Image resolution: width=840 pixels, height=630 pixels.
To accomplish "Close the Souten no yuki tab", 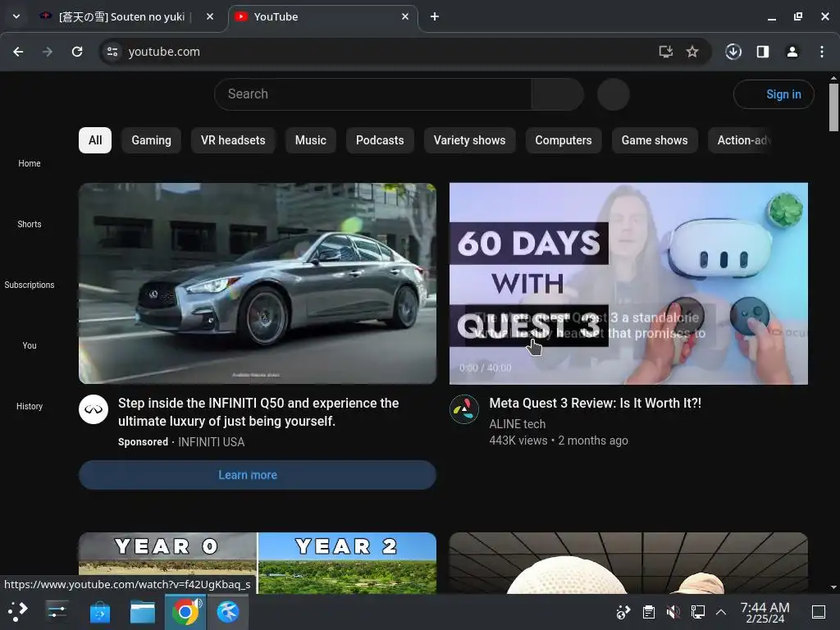I will click(x=210, y=16).
